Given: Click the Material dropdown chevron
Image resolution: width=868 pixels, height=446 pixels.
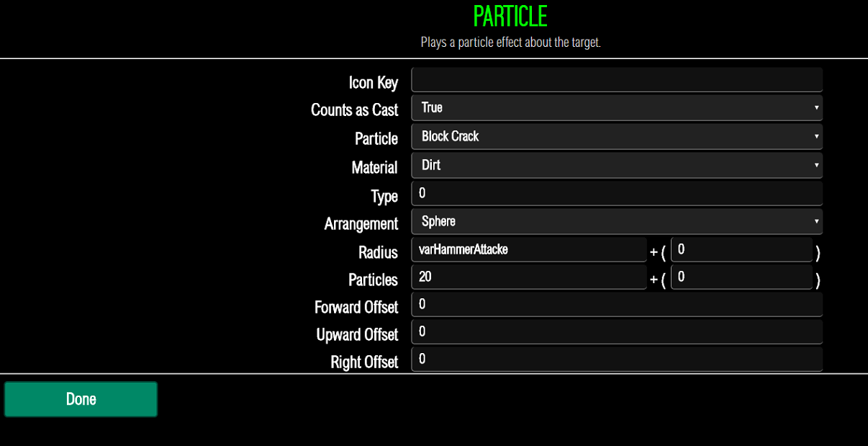Looking at the screenshot, I should tap(816, 165).
